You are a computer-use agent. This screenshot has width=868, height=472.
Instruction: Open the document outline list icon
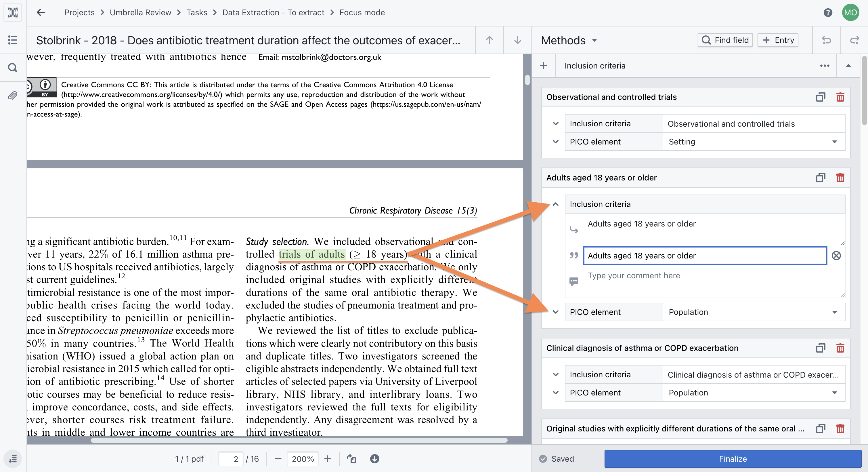tap(13, 40)
